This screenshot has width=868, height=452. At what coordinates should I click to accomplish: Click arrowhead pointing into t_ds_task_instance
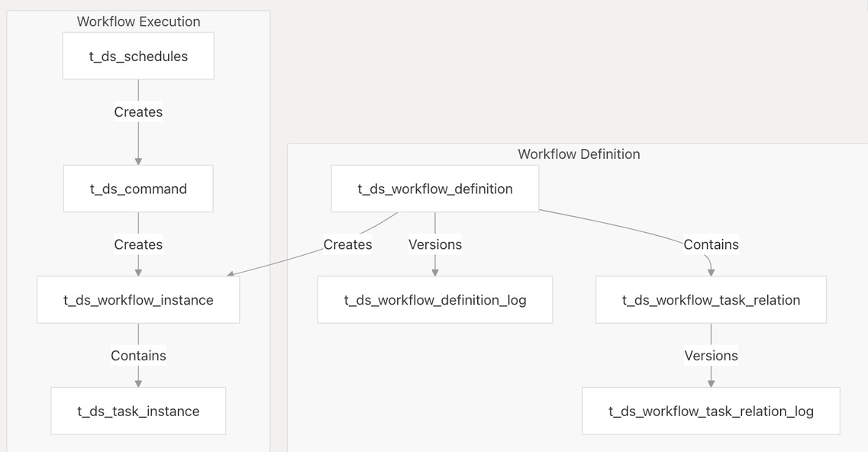[138, 383]
